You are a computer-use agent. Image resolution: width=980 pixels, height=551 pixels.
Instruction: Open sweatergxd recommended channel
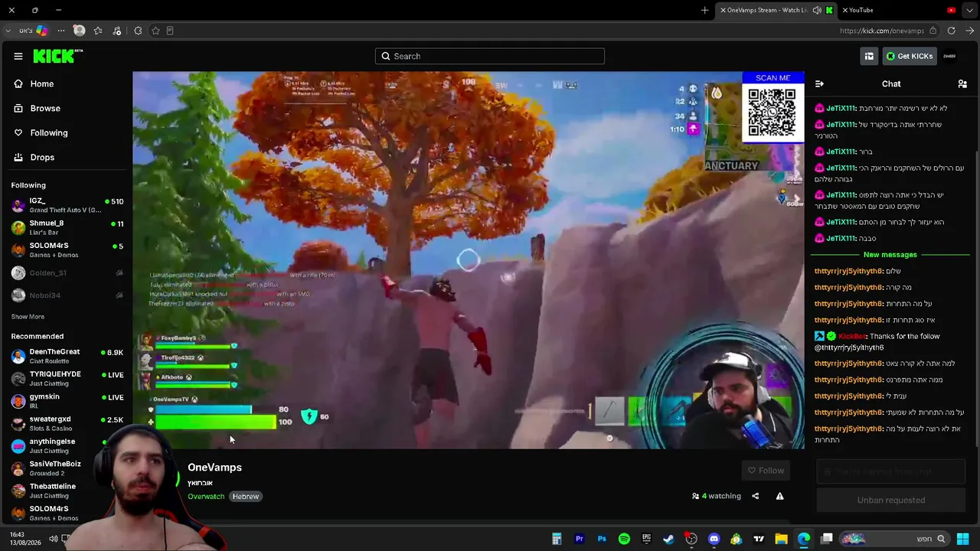[67, 423]
